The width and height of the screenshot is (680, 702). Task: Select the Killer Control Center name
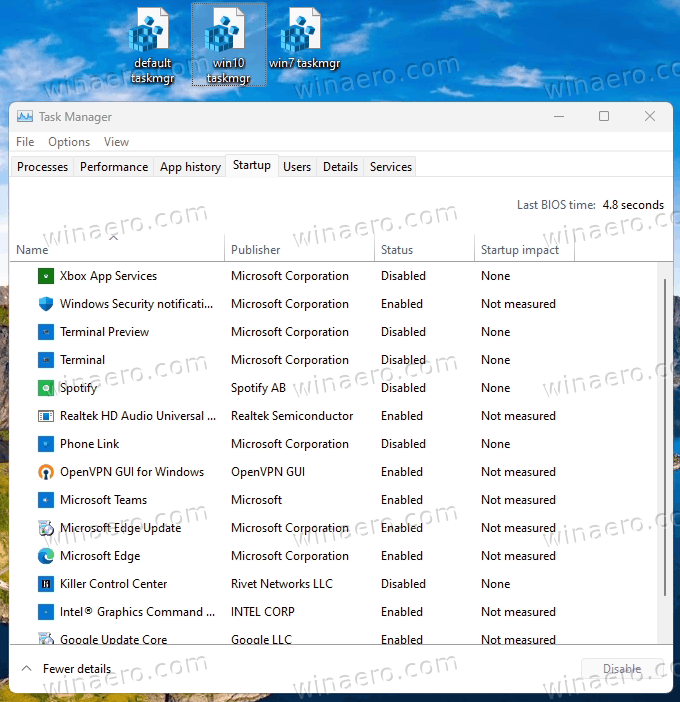point(113,584)
